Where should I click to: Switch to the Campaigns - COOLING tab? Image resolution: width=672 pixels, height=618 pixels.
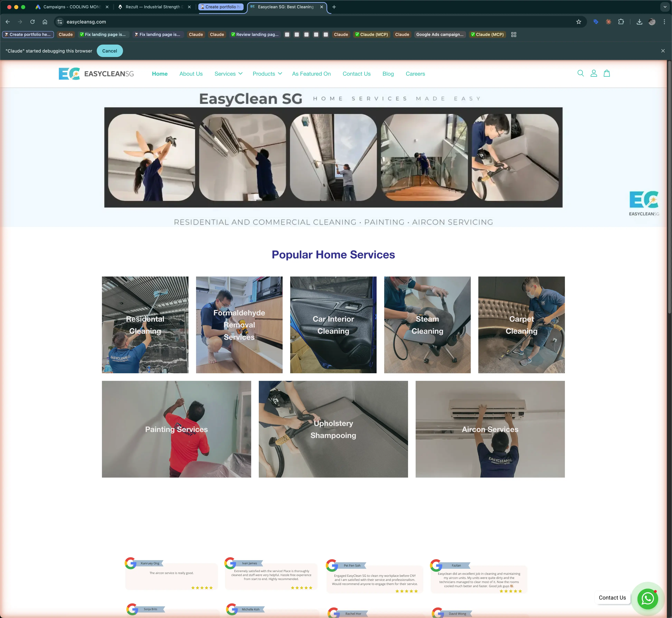[72, 7]
